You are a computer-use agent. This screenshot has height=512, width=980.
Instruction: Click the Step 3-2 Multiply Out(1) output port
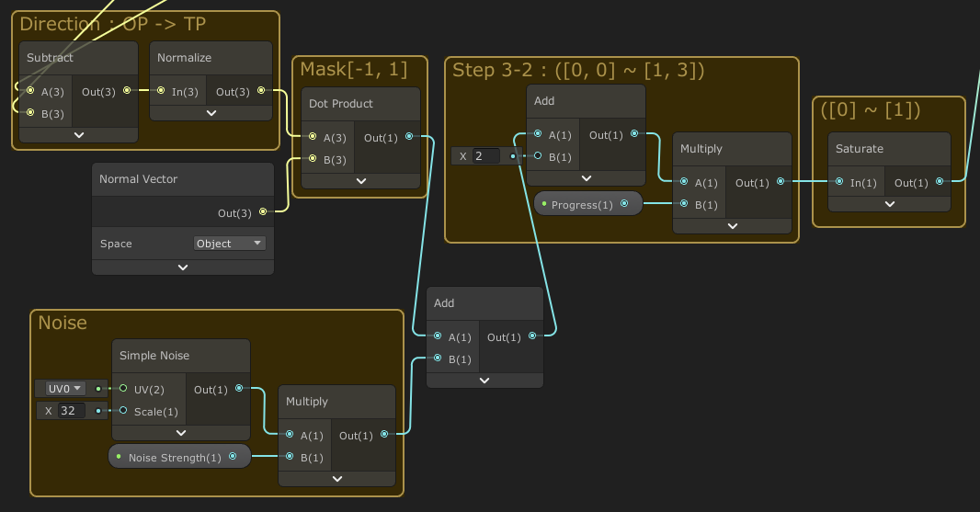click(x=781, y=181)
